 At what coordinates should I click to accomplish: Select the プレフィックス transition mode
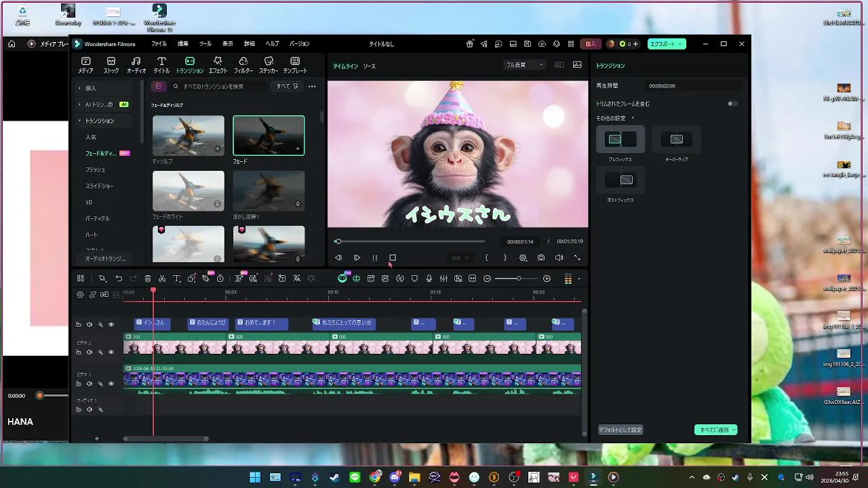point(620,139)
